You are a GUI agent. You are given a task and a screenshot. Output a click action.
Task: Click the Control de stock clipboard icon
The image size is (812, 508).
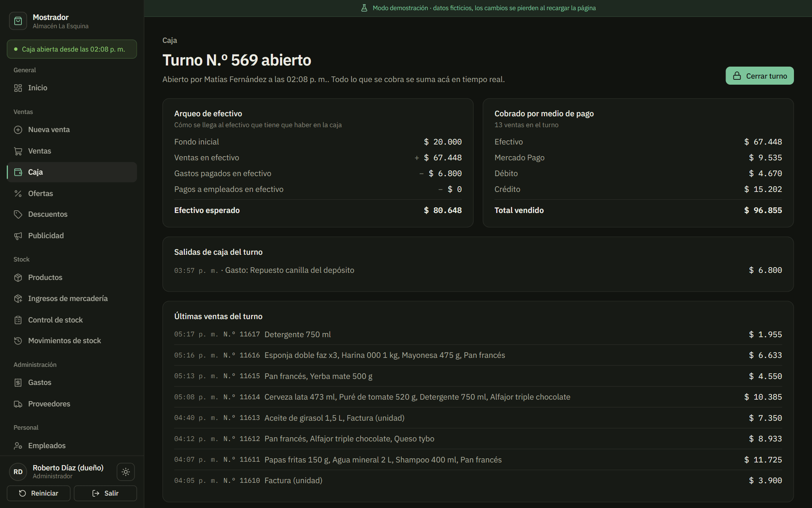[x=18, y=320]
